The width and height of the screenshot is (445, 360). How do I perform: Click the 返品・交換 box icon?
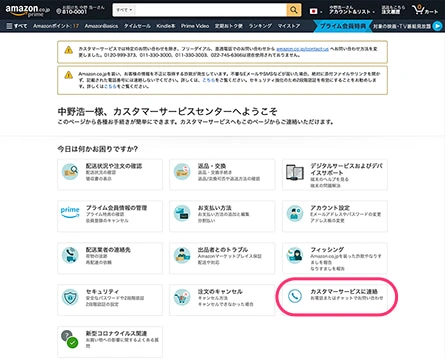click(182, 172)
